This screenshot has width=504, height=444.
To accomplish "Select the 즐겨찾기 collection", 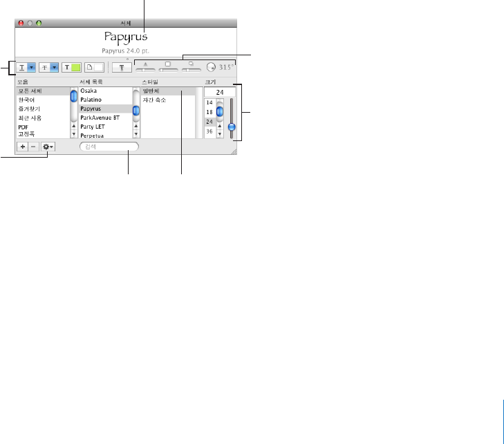I will [43, 109].
